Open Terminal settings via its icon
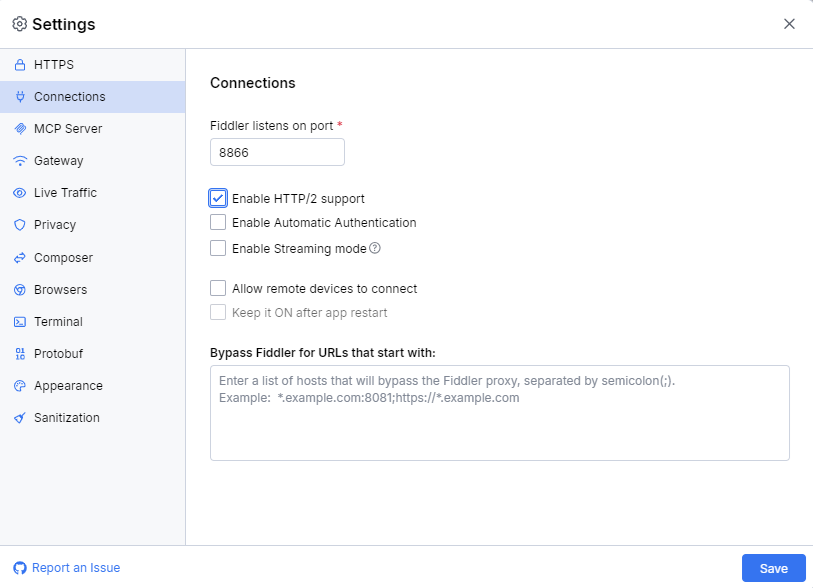Image resolution: width=813 pixels, height=588 pixels. click(22, 321)
